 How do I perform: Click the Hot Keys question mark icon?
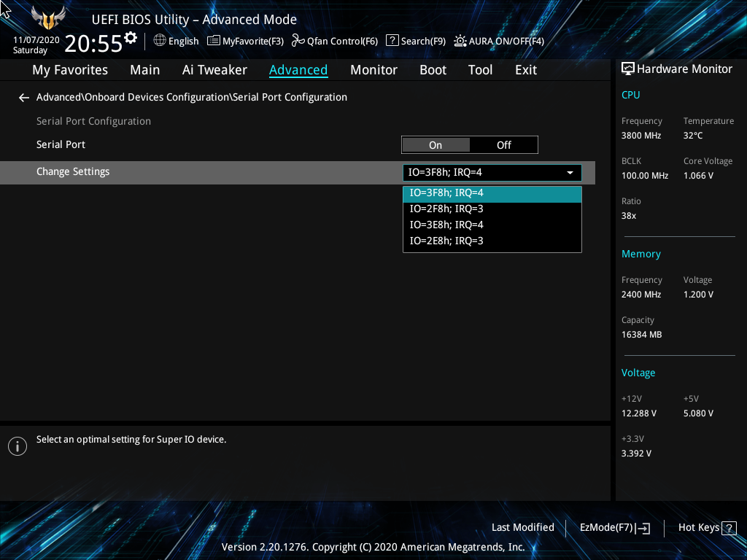tap(729, 528)
